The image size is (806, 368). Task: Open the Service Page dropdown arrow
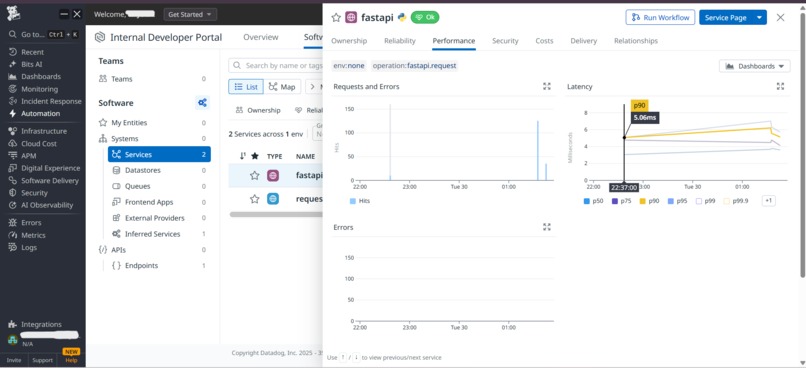[759, 17]
